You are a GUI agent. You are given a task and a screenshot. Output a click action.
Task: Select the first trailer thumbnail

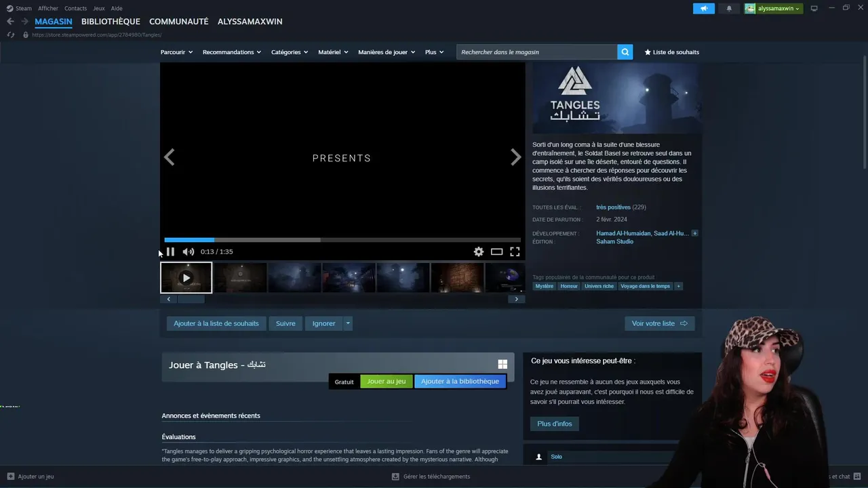pos(186,278)
